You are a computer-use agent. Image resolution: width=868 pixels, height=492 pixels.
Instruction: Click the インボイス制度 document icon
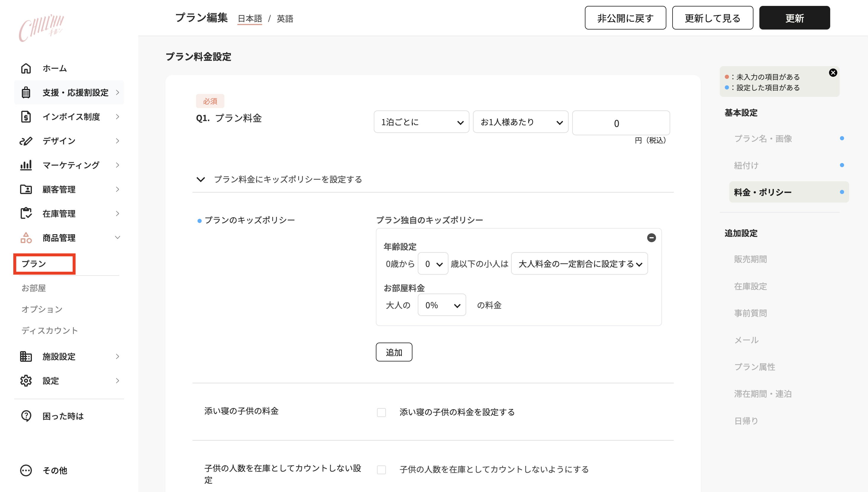pos(26,117)
